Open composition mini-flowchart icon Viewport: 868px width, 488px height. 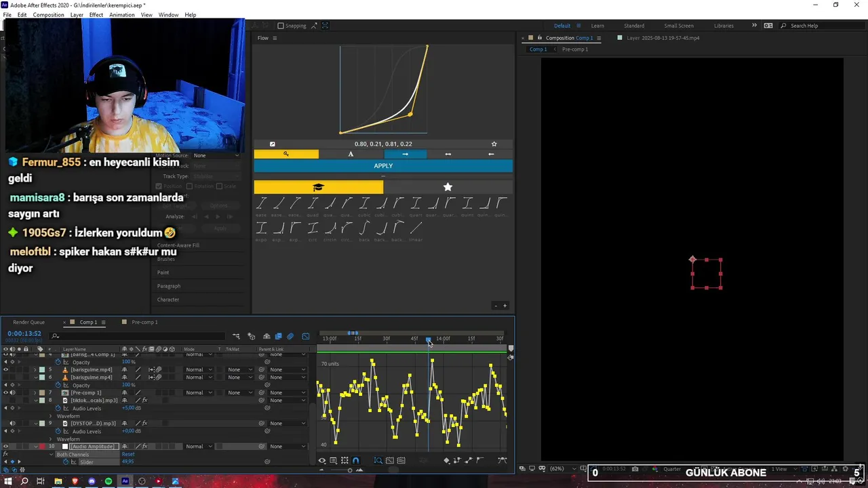236,336
